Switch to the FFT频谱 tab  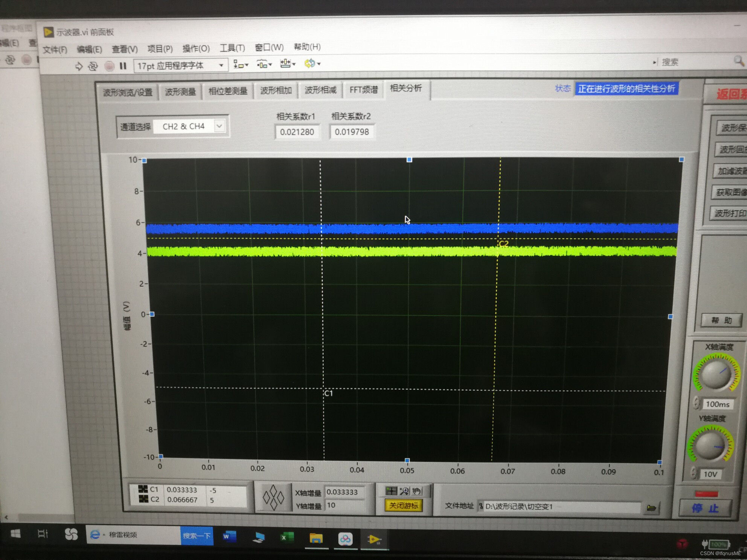point(363,90)
